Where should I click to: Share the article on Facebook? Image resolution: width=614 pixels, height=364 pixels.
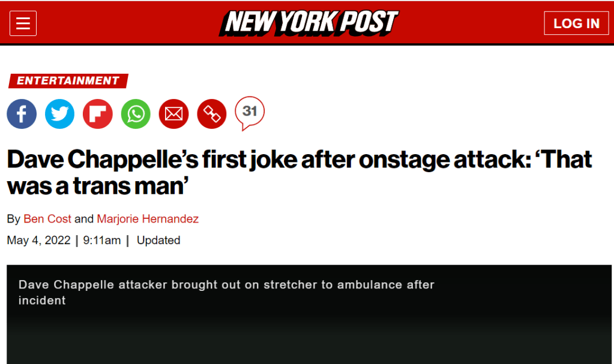22,114
